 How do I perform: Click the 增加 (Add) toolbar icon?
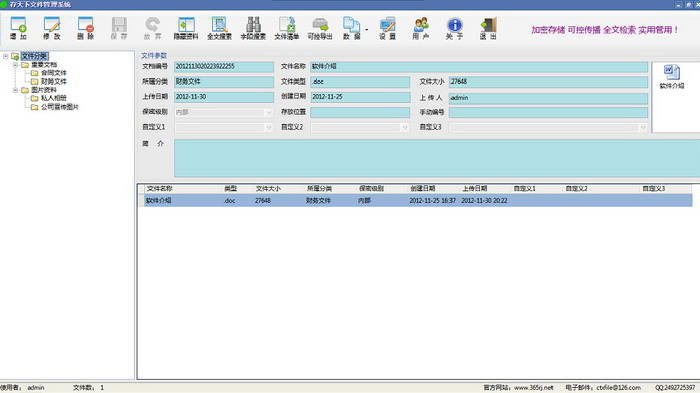[18, 28]
